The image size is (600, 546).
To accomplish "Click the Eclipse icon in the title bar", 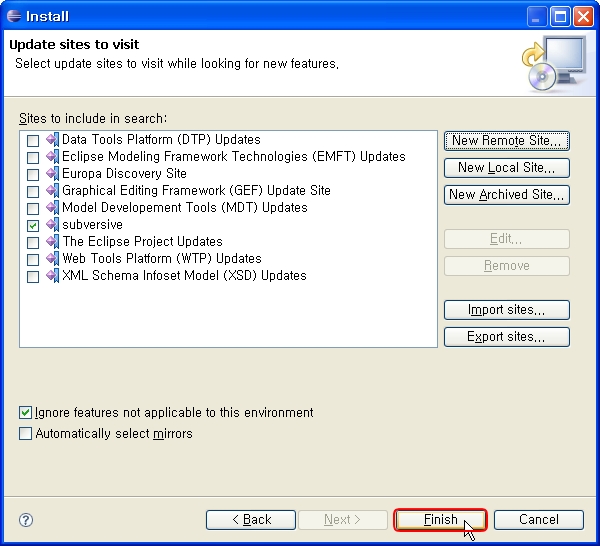I will click(14, 16).
